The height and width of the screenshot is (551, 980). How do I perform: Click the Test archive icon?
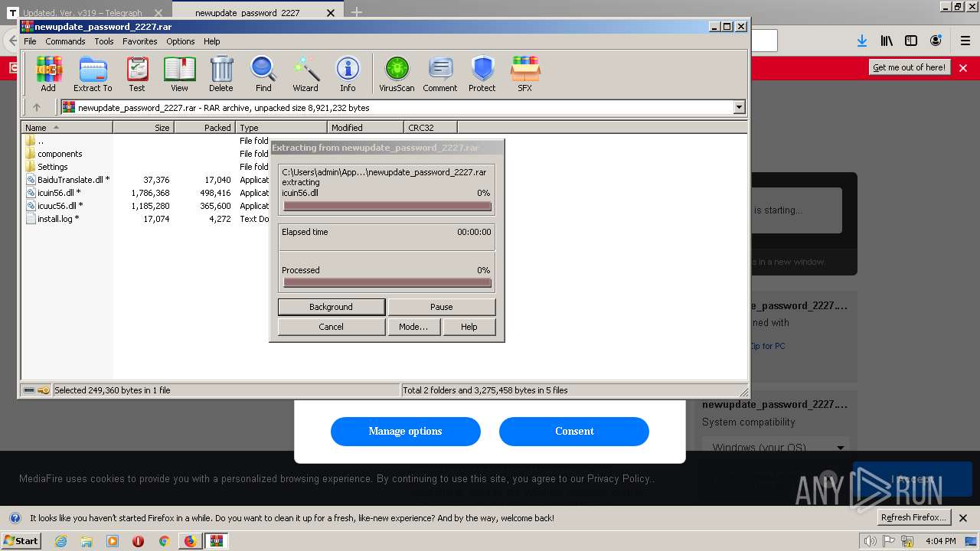click(137, 73)
